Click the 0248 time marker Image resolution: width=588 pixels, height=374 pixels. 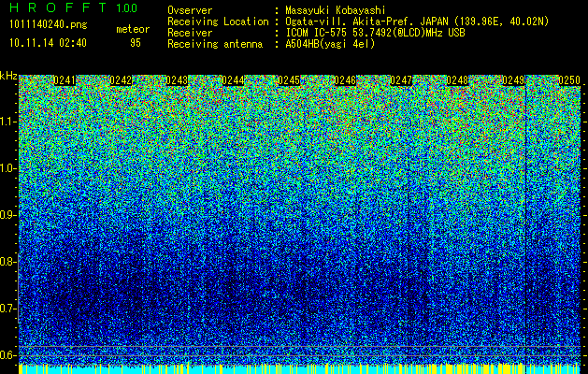[x=457, y=80]
